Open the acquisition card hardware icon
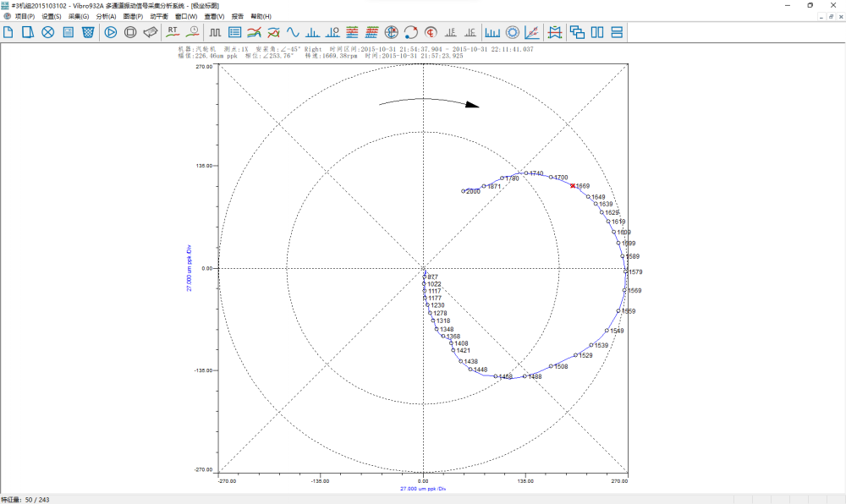 pyautogui.click(x=151, y=32)
